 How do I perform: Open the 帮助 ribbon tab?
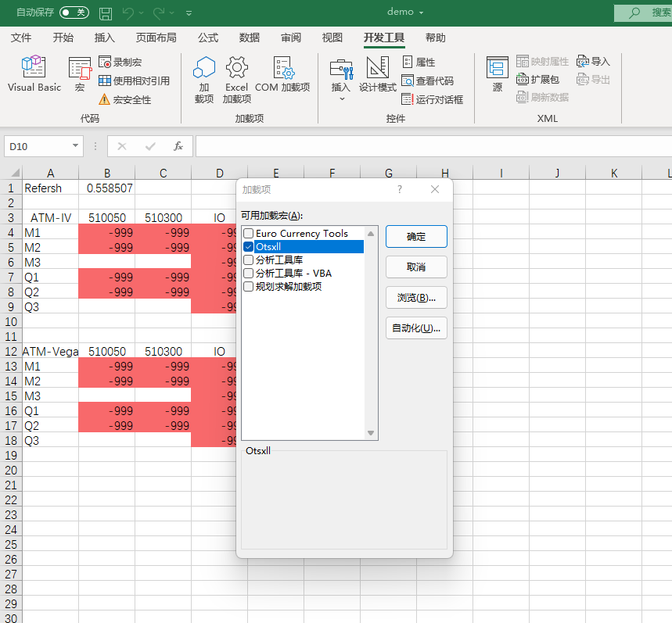tap(436, 37)
